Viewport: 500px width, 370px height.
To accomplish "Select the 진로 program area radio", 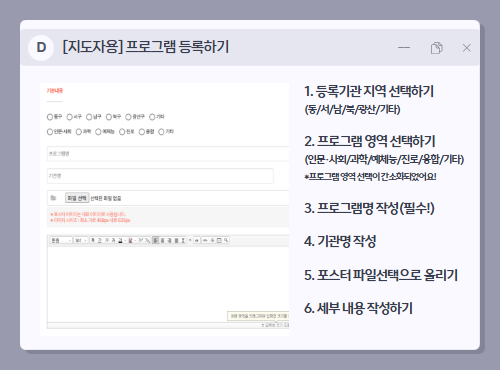I will pos(122,132).
